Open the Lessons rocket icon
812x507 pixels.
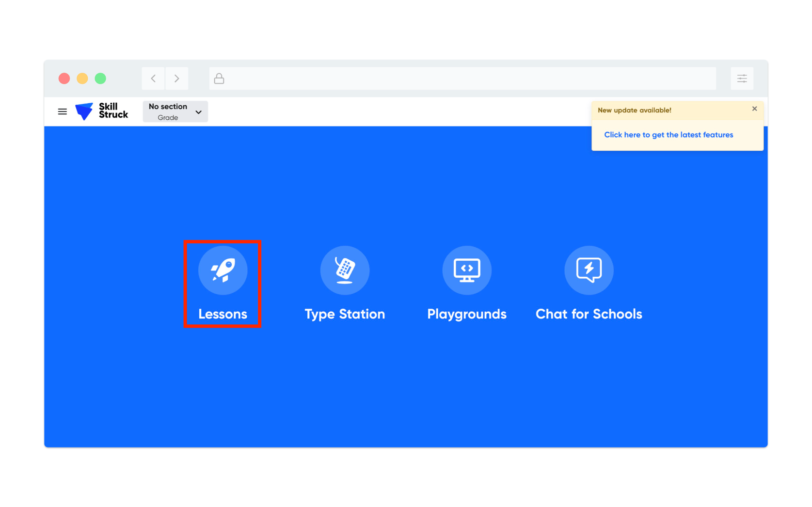(223, 270)
